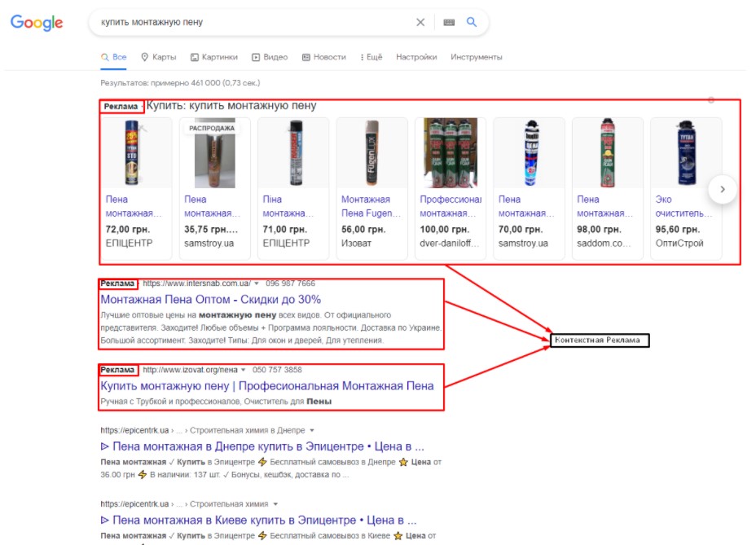Open the Google logo homepage
This screenshot has width=756, height=545.
(x=37, y=22)
